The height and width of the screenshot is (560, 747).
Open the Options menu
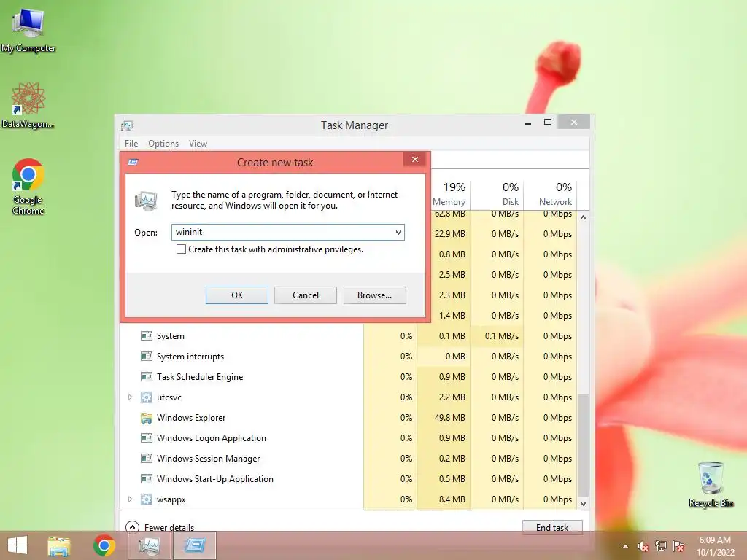pos(163,144)
